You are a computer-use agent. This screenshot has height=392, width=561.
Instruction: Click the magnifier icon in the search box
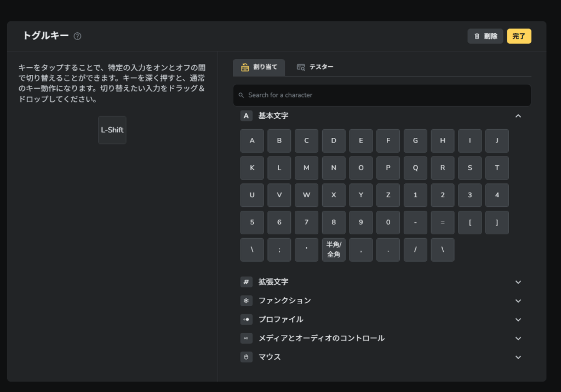coord(241,95)
